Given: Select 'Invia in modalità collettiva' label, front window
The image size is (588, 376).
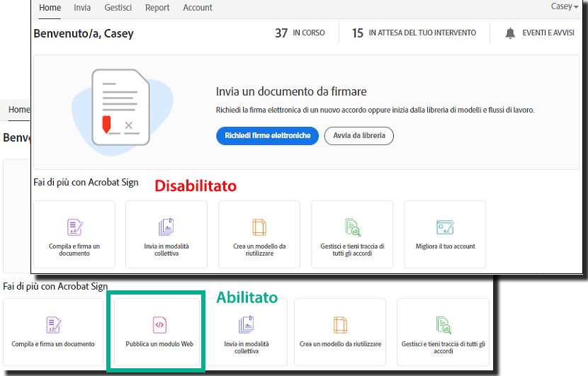Looking at the screenshot, I should tap(166, 250).
